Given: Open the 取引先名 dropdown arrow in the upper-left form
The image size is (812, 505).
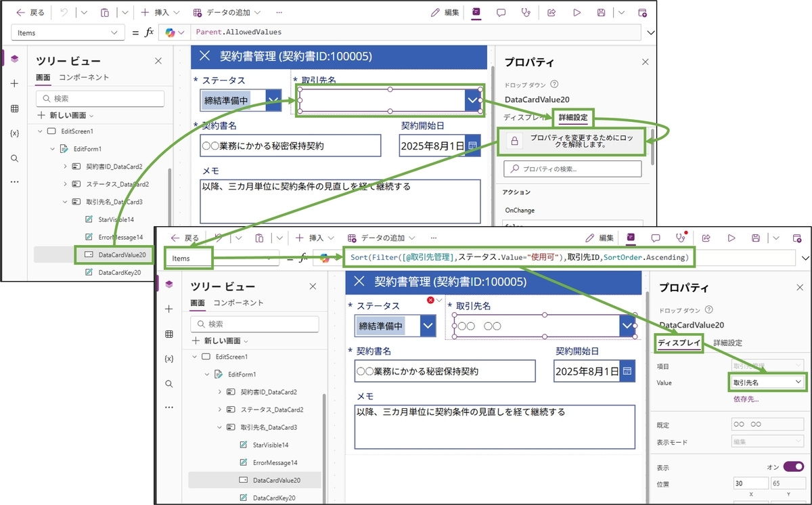Looking at the screenshot, I should (472, 100).
